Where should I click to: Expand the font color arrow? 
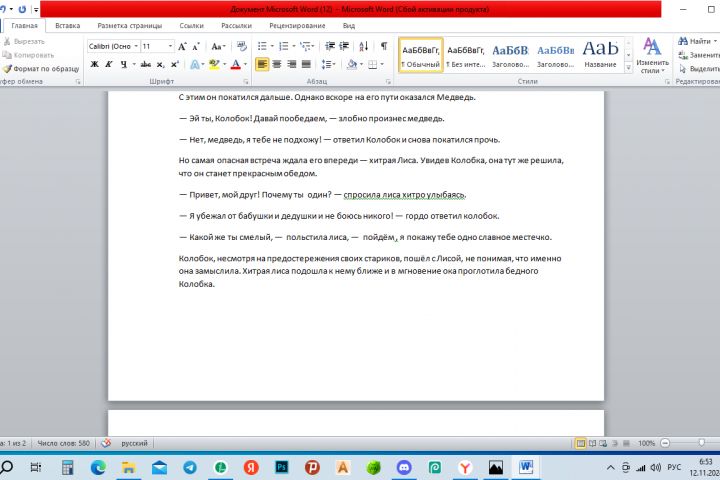tap(245, 64)
